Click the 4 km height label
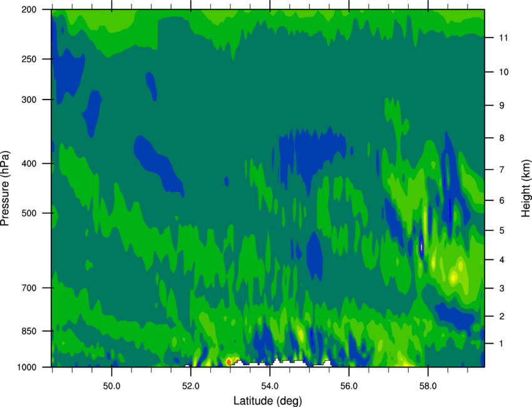Screen dimensions: 532x407 point(502,260)
